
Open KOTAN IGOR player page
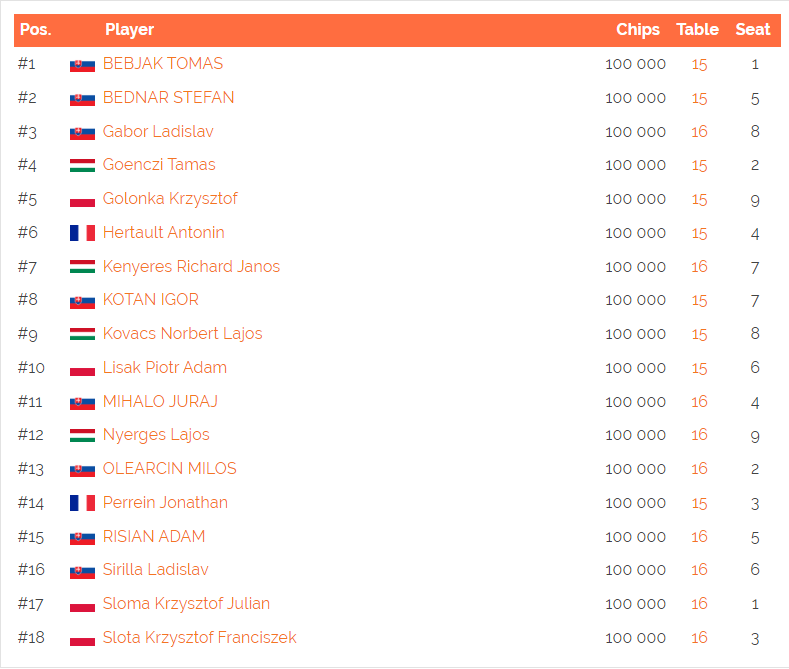tap(151, 299)
